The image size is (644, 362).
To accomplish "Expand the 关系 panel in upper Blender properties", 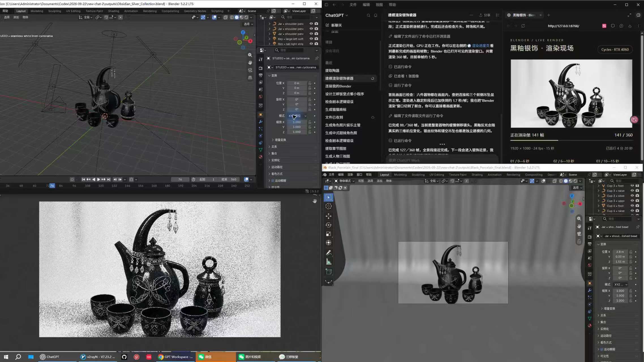I will click(x=293, y=146).
